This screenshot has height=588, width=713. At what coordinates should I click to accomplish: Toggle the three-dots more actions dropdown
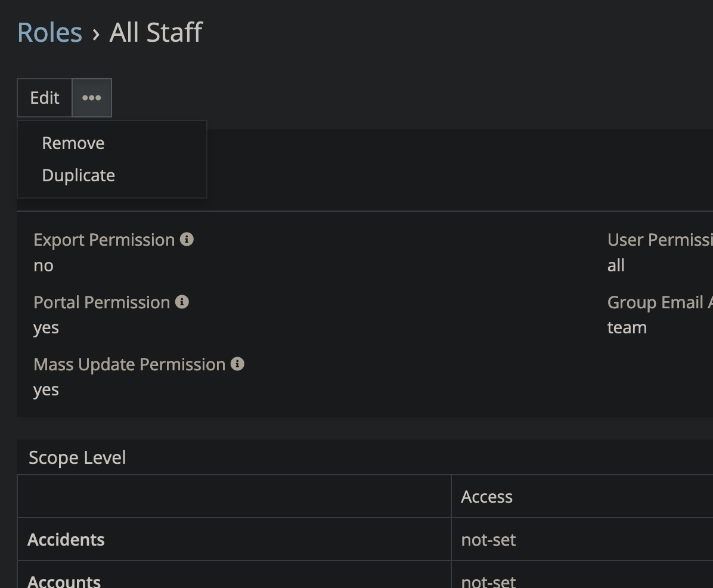(x=91, y=98)
